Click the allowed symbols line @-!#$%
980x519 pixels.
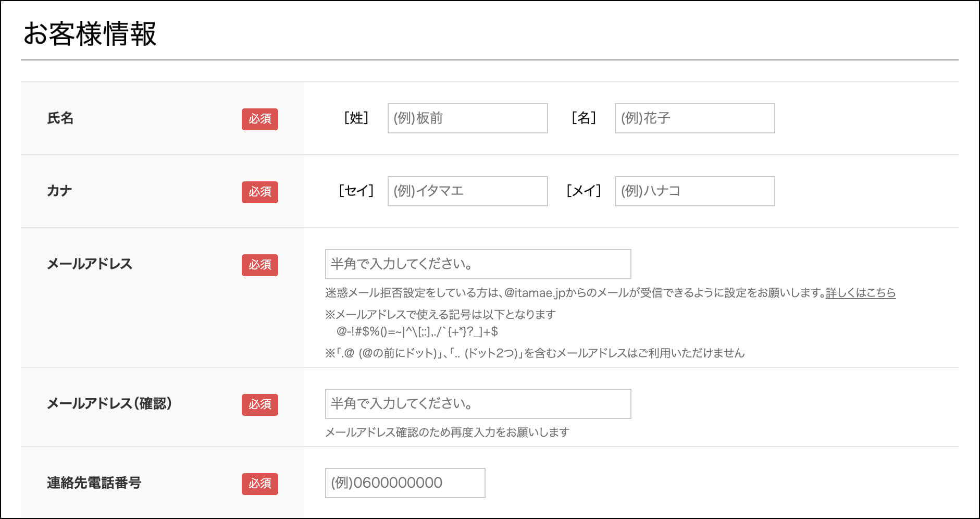417,331
